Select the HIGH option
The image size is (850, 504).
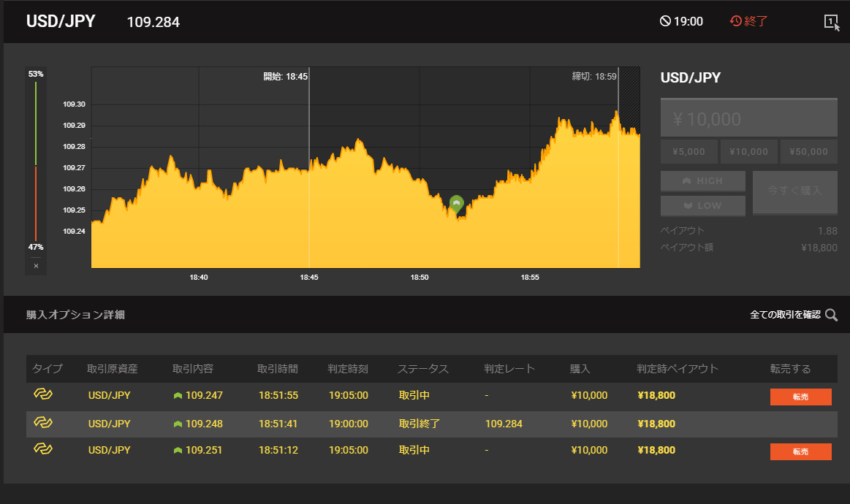[x=702, y=181]
